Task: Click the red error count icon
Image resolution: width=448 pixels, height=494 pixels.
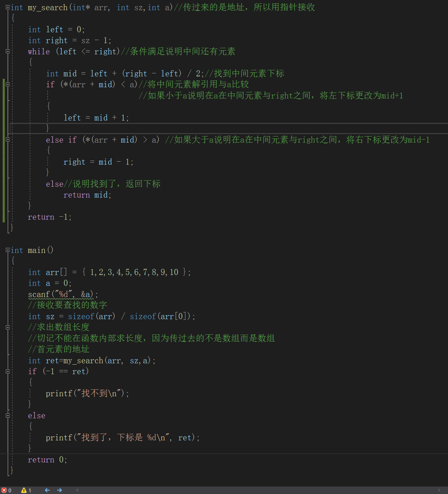Action: [x=4, y=490]
